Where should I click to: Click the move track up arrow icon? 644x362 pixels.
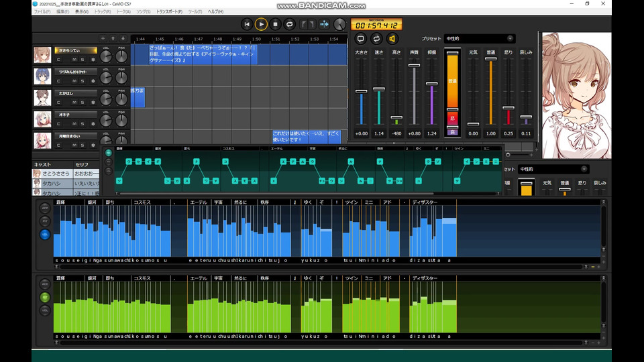click(x=113, y=38)
